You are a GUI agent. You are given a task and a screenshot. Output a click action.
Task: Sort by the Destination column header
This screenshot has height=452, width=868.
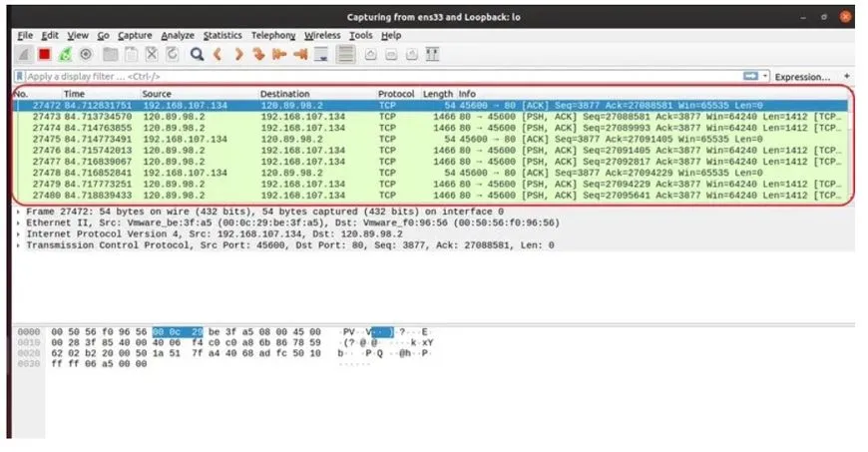pos(317,94)
